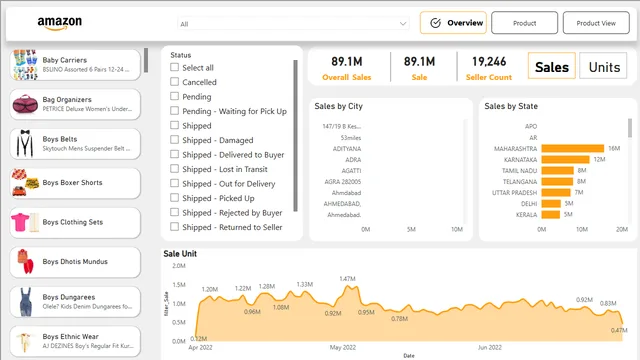The width and height of the screenshot is (640, 360).
Task: Switch metric to Sales
Action: click(552, 66)
